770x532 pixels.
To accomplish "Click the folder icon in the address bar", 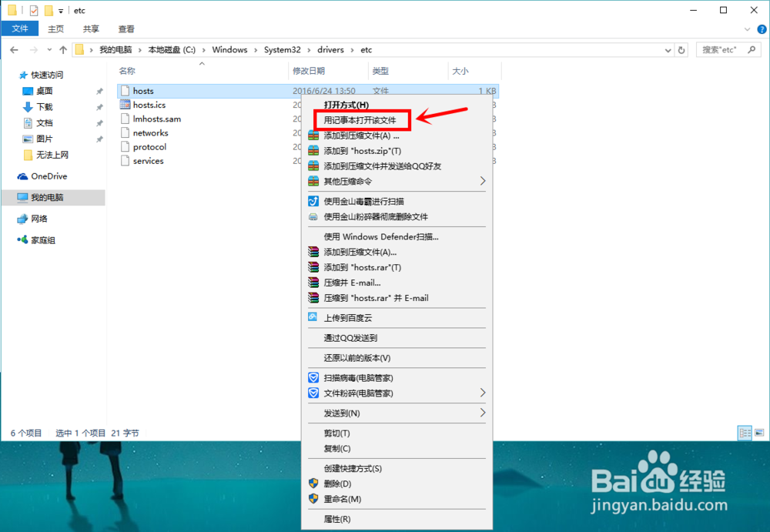I will coord(81,49).
